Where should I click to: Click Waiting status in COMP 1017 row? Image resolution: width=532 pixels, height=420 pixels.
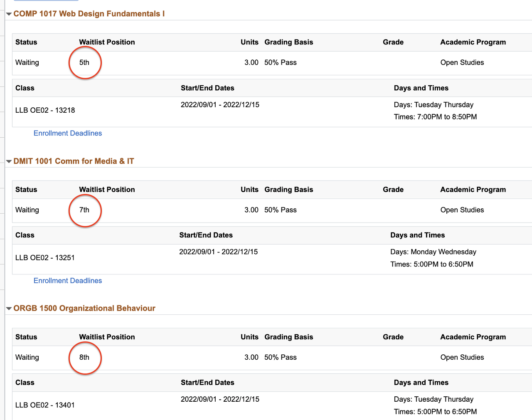pyautogui.click(x=27, y=62)
